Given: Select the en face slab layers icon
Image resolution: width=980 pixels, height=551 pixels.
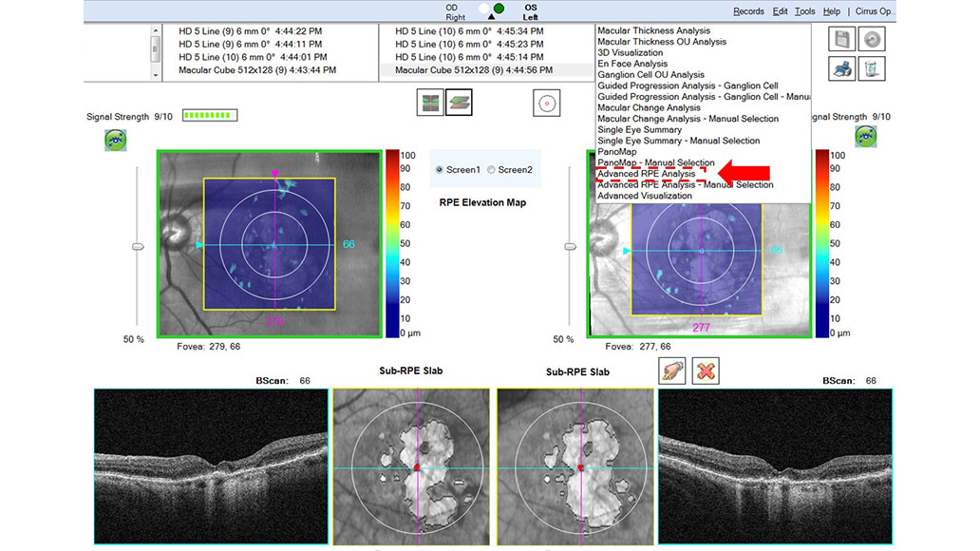Looking at the screenshot, I should coord(459,102).
